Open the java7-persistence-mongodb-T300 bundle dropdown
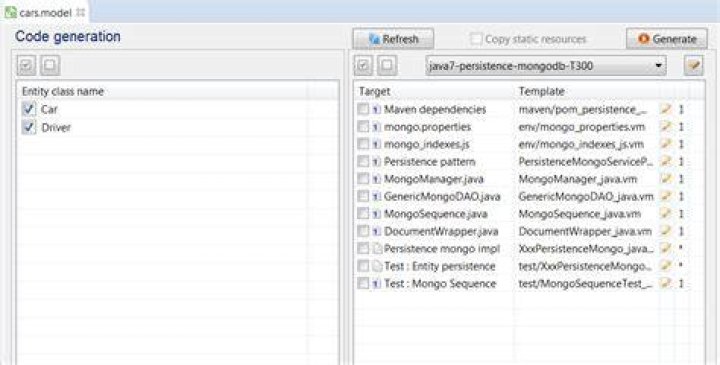Screen dimensions: 720x365 pos(546,66)
